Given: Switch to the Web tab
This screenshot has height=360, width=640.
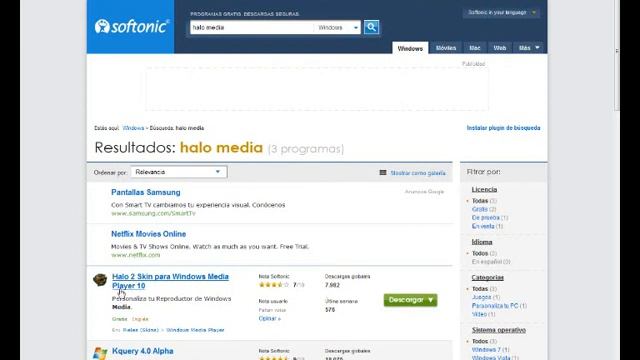Looking at the screenshot, I should tap(500, 48).
